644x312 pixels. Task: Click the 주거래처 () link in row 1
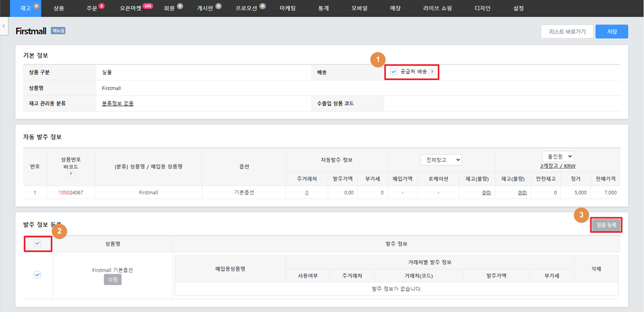(307, 192)
